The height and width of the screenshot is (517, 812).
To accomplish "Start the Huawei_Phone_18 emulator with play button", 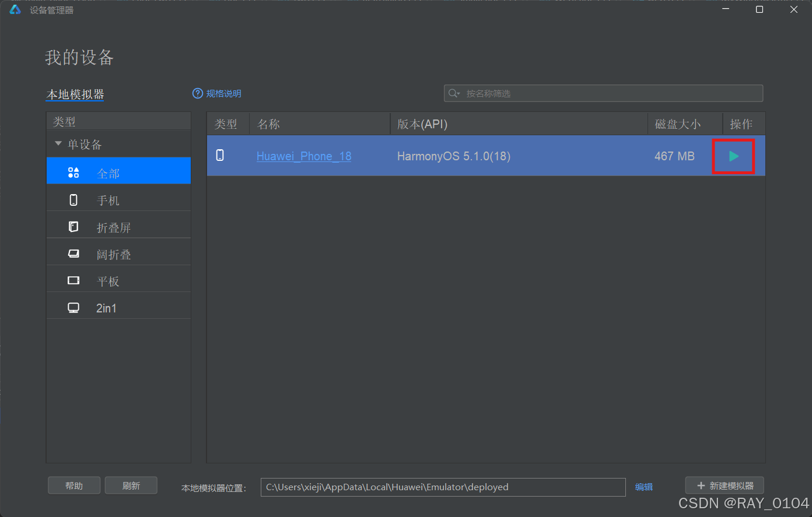I will click(x=734, y=156).
